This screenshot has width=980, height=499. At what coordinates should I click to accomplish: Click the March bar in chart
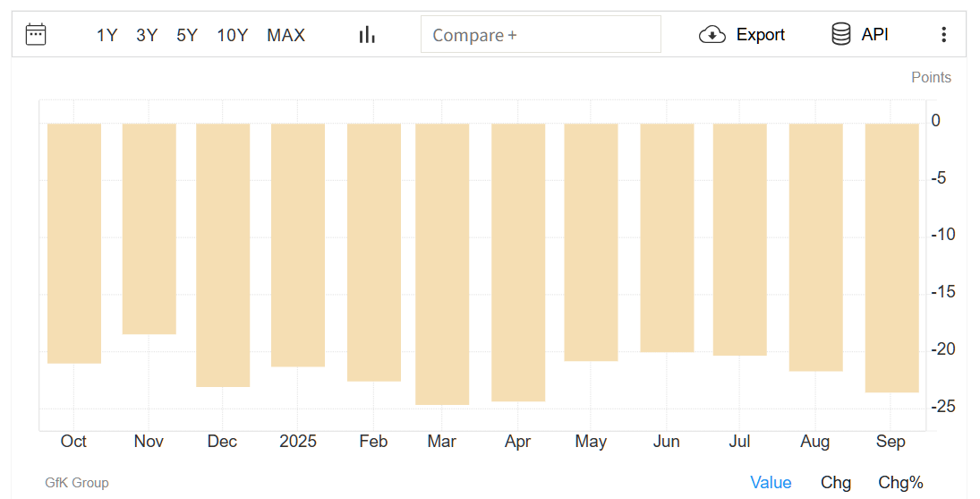pos(442,264)
